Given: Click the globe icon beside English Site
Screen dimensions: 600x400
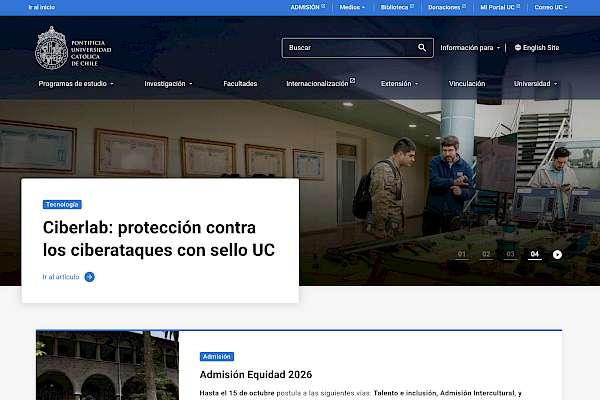Looking at the screenshot, I should tap(518, 47).
